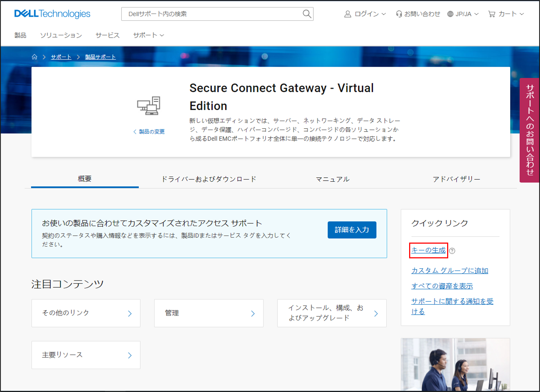Click the headset contact icon
The image size is (540, 392).
pos(399,14)
